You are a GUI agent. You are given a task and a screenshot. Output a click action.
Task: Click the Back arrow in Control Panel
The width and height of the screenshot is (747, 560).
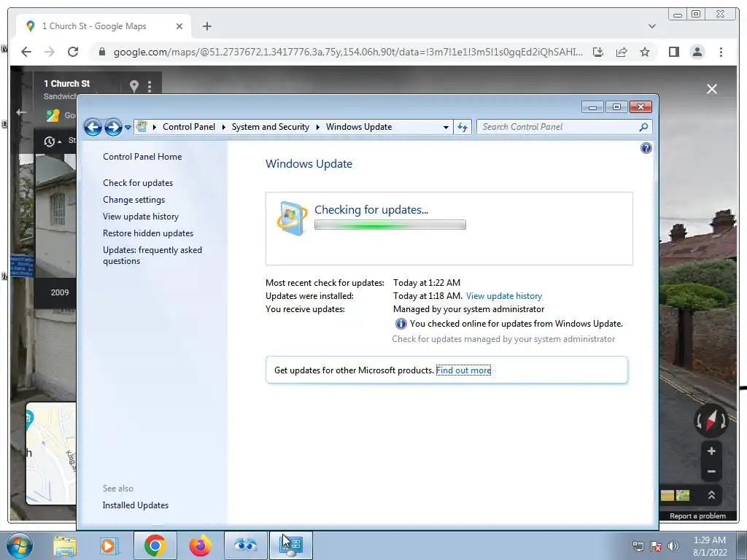pyautogui.click(x=93, y=127)
